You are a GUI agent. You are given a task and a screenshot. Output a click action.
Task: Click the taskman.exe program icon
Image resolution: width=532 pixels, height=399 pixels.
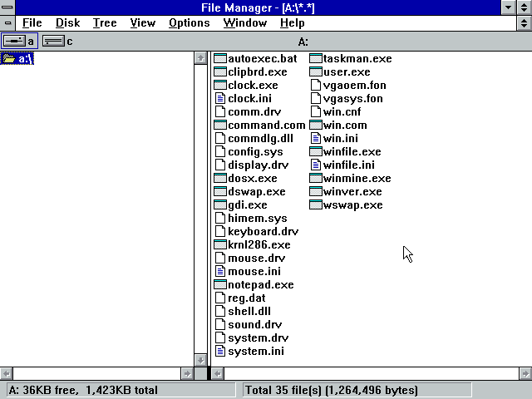[316, 59]
